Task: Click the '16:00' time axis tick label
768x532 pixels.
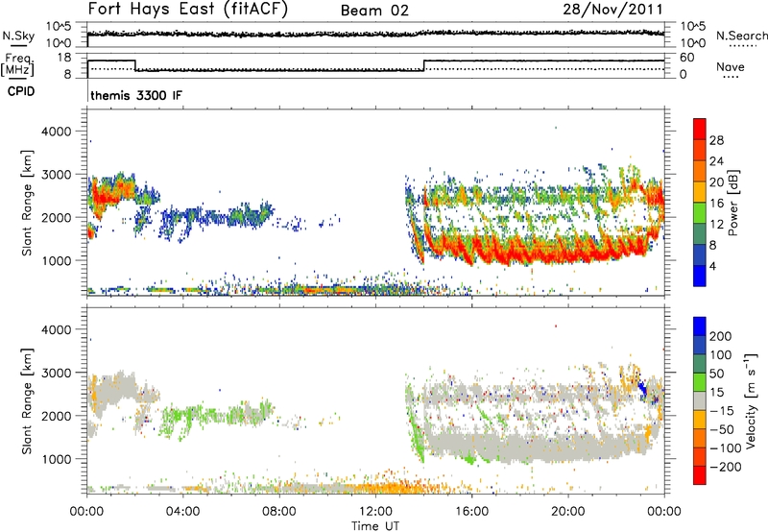Action: coord(471,512)
